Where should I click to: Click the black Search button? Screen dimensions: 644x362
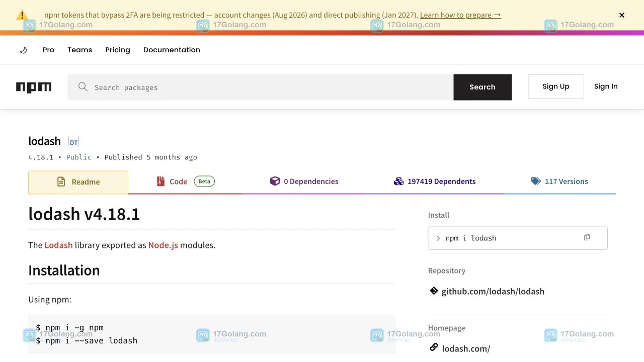click(x=482, y=87)
